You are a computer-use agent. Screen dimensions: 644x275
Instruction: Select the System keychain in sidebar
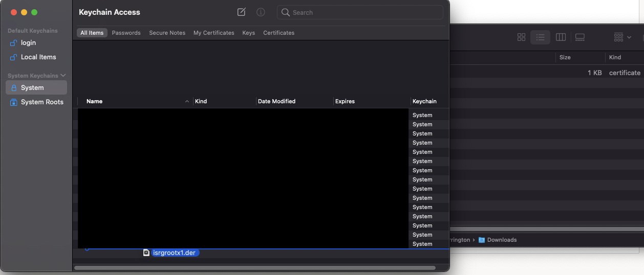pos(36,88)
